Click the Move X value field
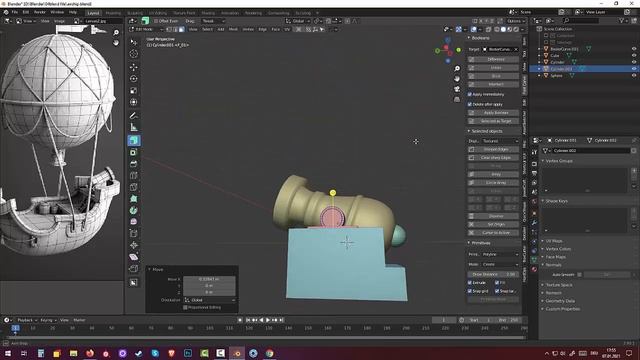Viewport: 640px width, 360px height. (209, 279)
